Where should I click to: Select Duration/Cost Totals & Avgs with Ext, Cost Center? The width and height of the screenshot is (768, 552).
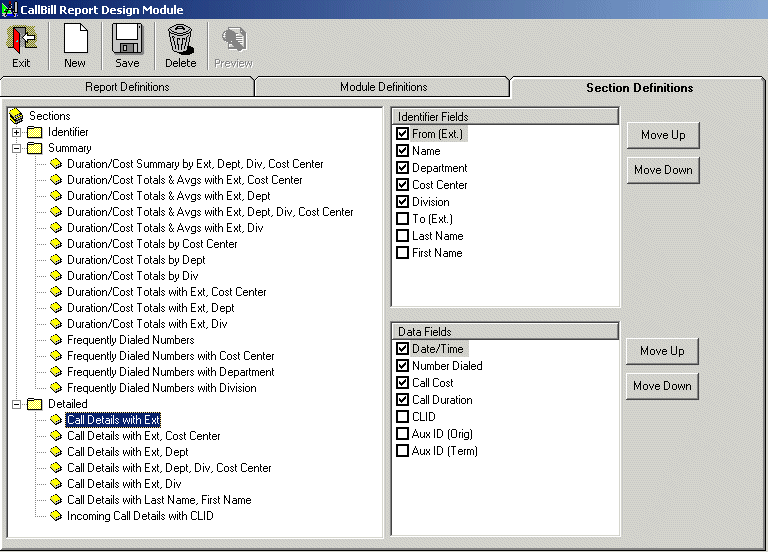[x=185, y=180]
